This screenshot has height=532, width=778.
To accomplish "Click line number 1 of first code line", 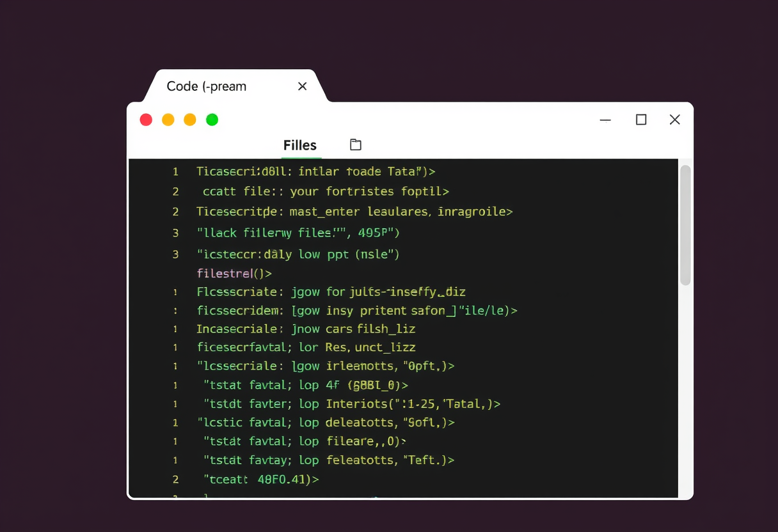I will (175, 171).
